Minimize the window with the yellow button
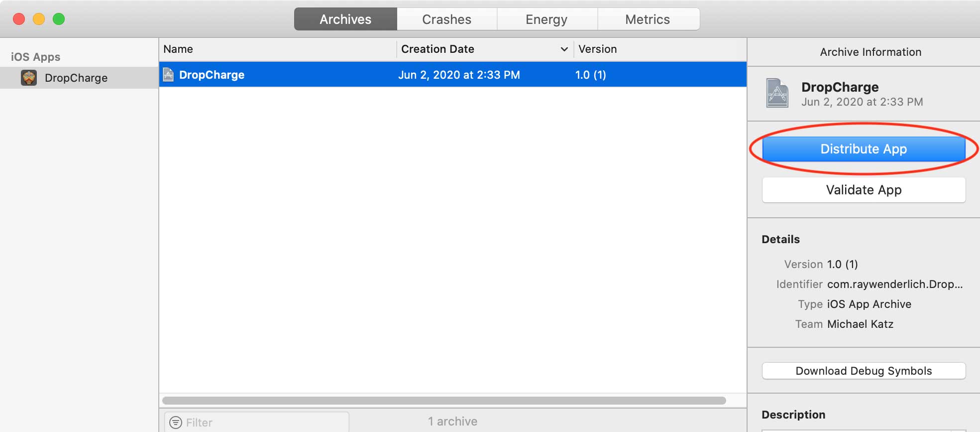The height and width of the screenshot is (432, 980). (39, 19)
